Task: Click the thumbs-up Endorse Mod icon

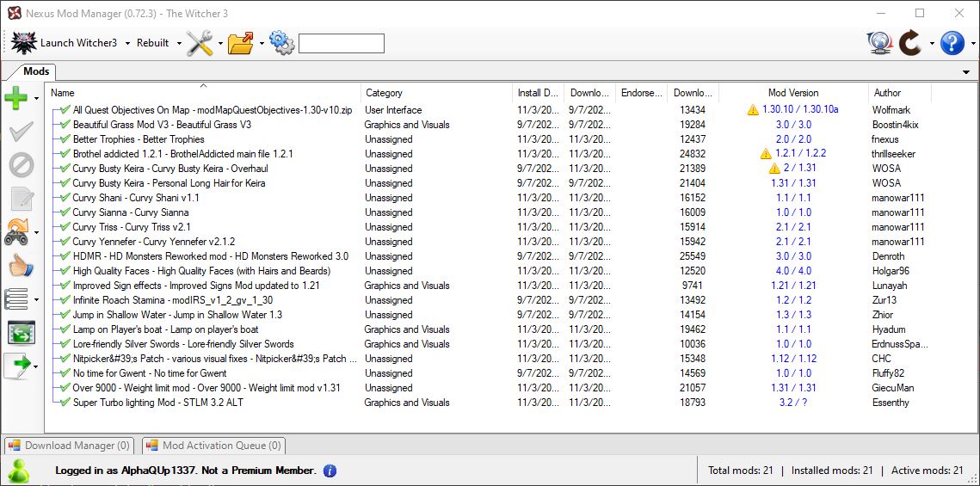Action: (21, 266)
